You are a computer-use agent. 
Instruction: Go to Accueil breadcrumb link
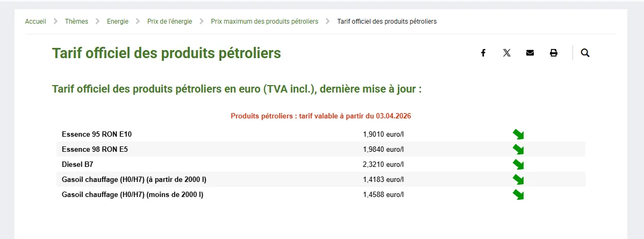[35, 22]
